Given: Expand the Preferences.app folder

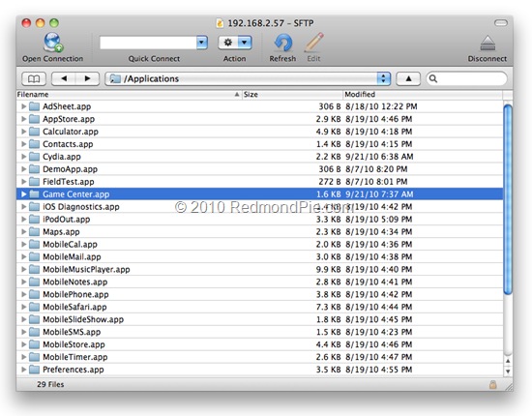Looking at the screenshot, I should point(23,370).
